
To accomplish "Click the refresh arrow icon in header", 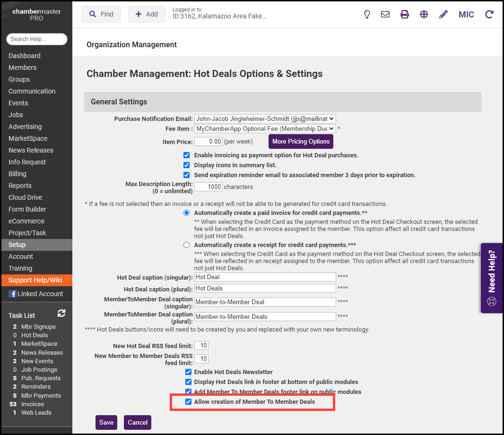I will tap(489, 14).
